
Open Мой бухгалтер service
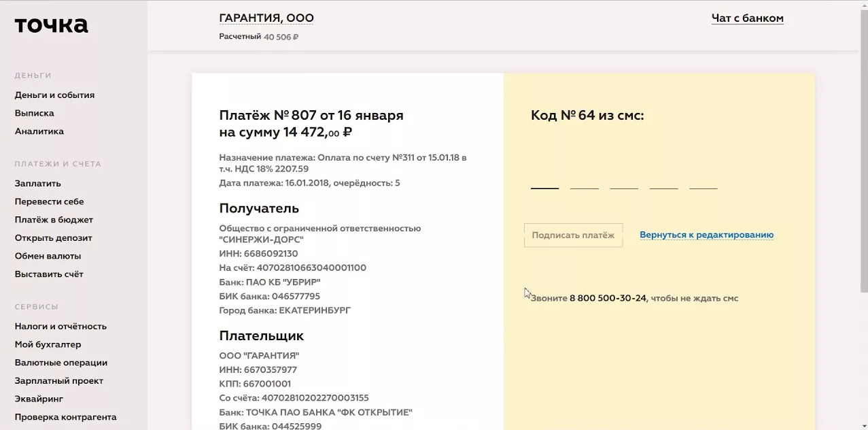click(48, 345)
